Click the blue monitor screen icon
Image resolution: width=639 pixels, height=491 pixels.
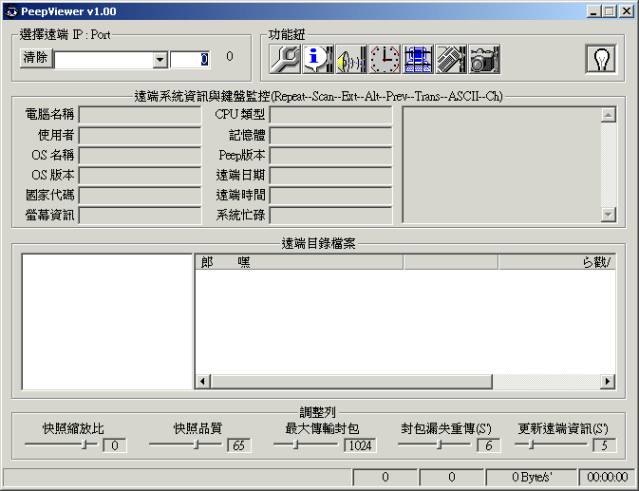pos(417,60)
